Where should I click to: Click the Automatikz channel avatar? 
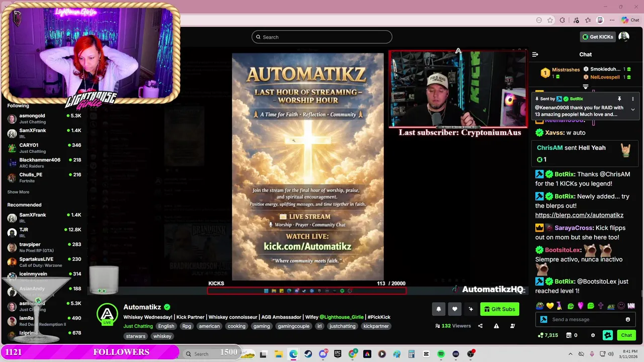[107, 314]
